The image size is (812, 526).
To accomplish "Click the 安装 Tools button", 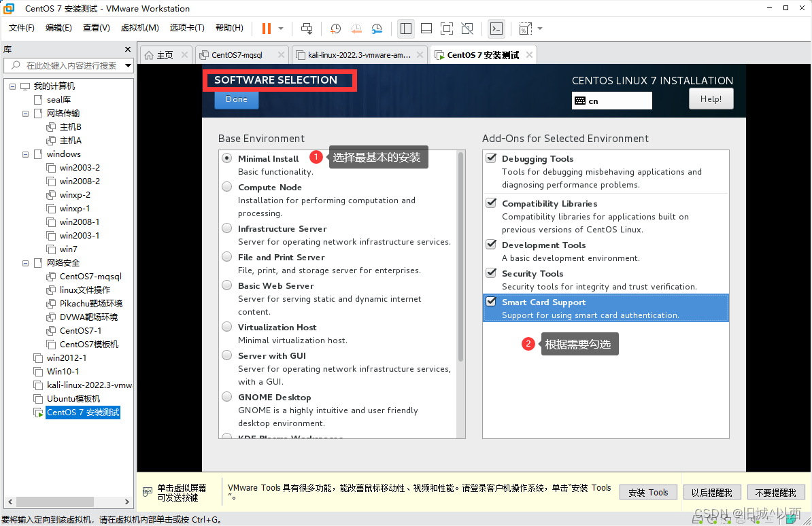I will [648, 492].
